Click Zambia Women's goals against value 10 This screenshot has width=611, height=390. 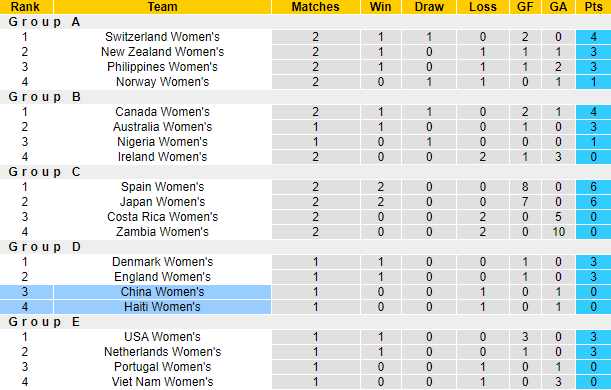[x=558, y=232]
